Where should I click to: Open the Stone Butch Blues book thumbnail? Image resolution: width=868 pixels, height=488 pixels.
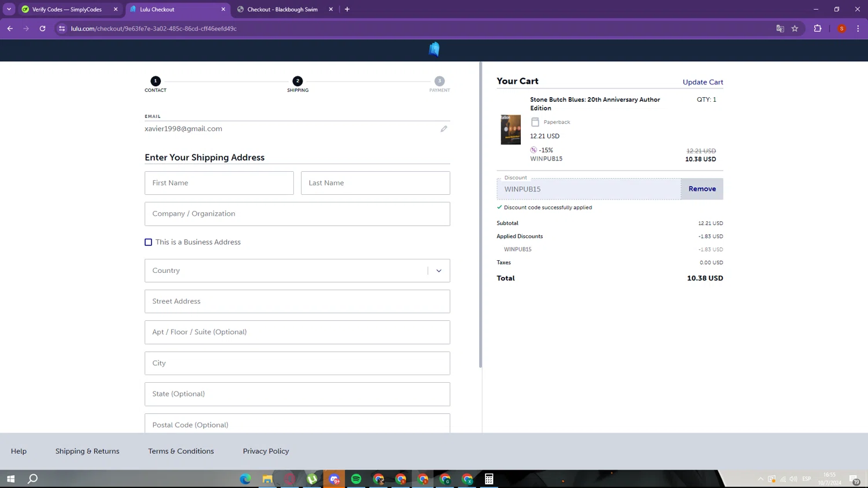click(x=511, y=130)
